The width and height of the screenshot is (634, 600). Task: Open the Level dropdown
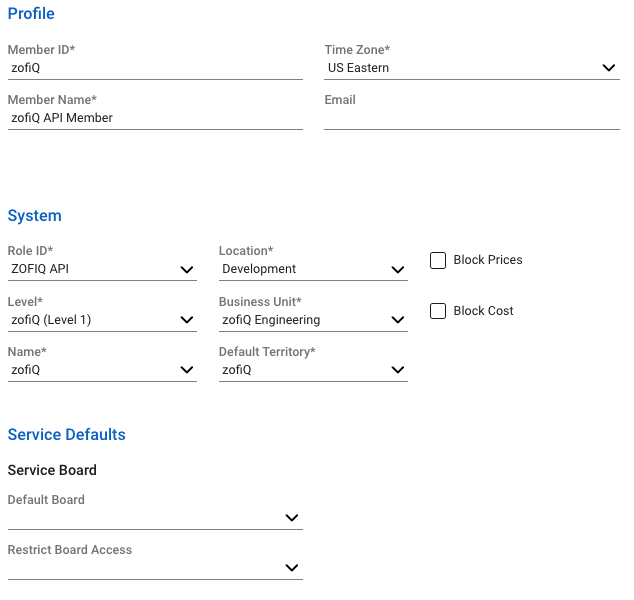102,320
